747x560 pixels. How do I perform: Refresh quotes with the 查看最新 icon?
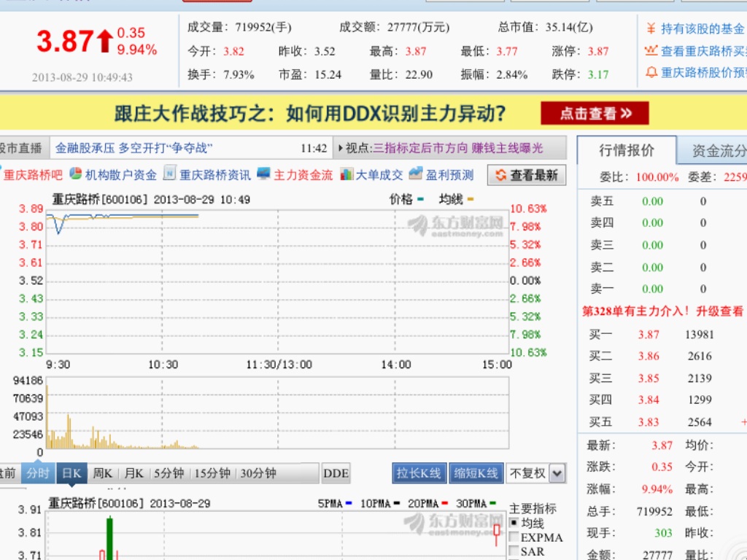click(x=501, y=174)
